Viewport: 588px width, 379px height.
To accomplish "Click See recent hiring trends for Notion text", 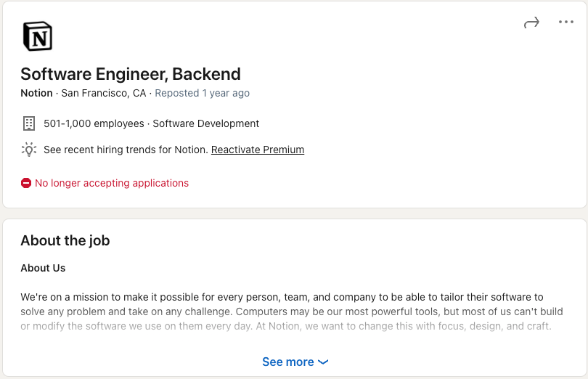I will pyautogui.click(x=126, y=150).
